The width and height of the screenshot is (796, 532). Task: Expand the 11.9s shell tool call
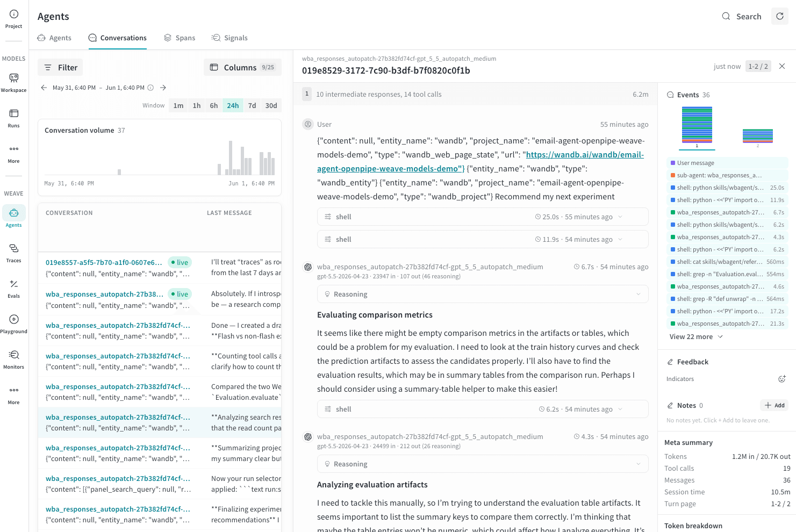tap(483, 239)
